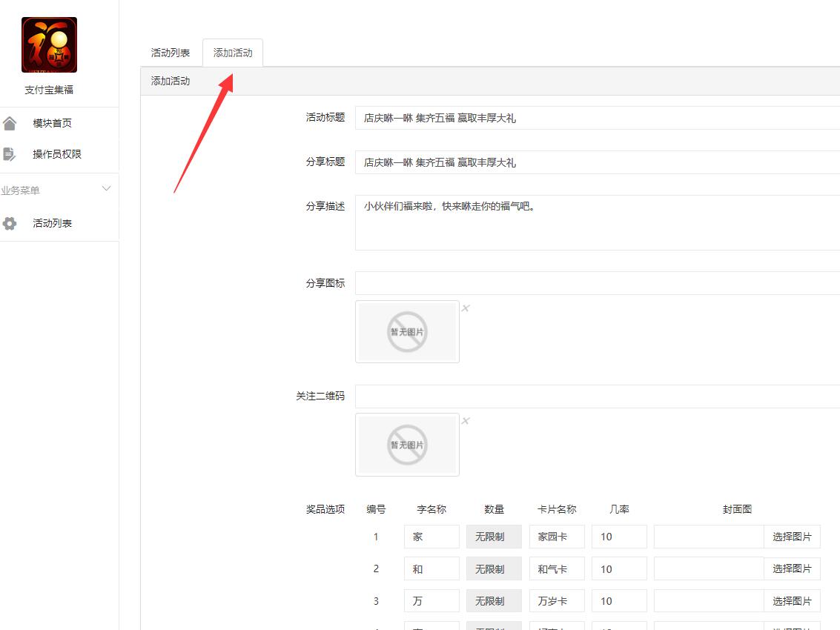The height and width of the screenshot is (630, 840).
Task: Edit the 几率 field in 家园卡 row
Action: click(619, 537)
